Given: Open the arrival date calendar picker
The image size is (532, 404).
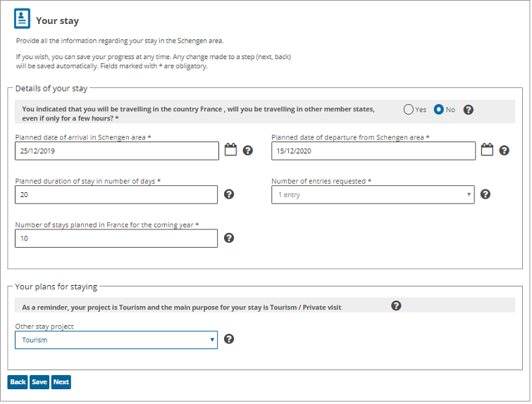Looking at the screenshot, I should [x=230, y=150].
